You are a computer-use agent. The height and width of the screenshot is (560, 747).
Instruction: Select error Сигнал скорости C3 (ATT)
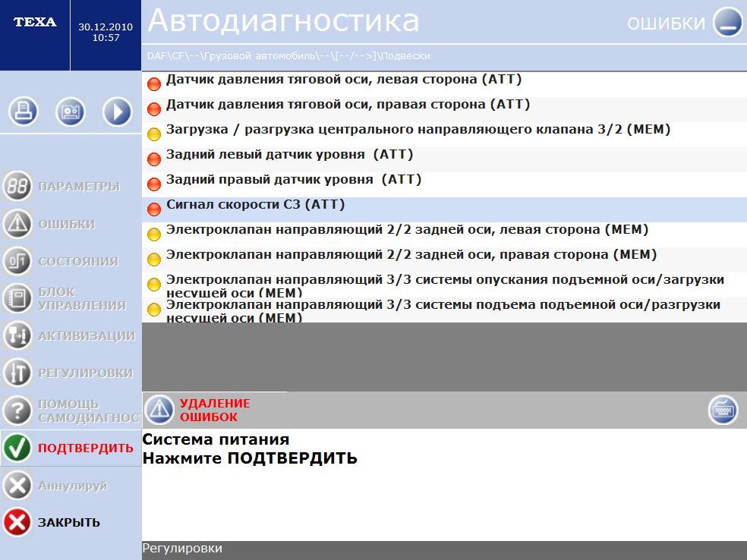[444, 209]
